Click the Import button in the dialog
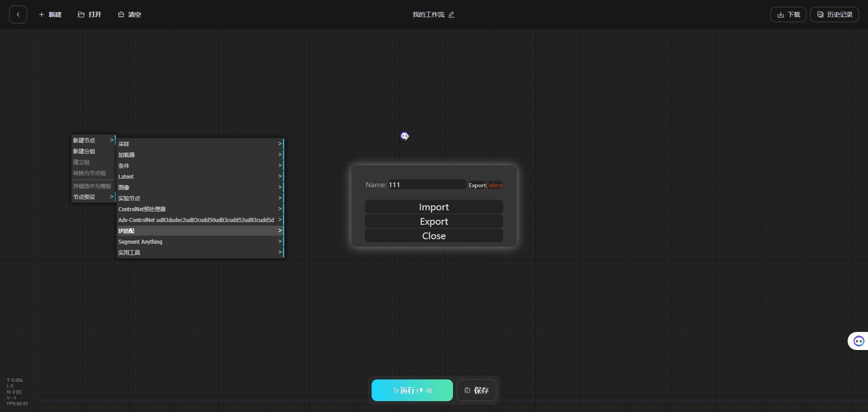Image resolution: width=868 pixels, height=412 pixels. tap(434, 207)
